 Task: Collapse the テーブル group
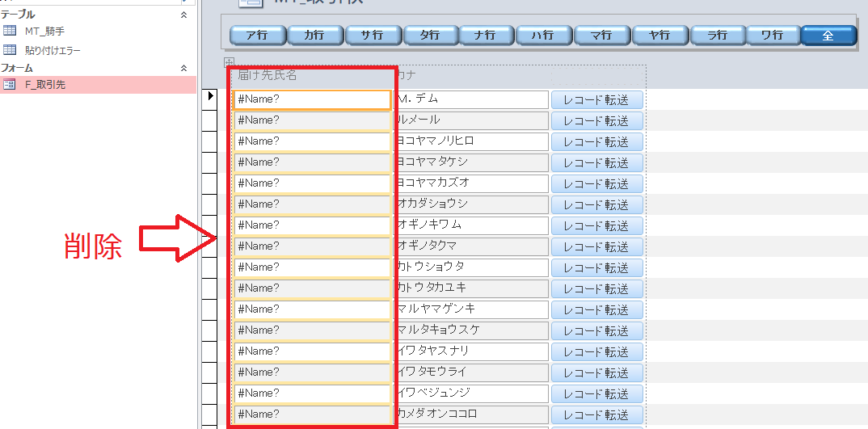point(183,15)
